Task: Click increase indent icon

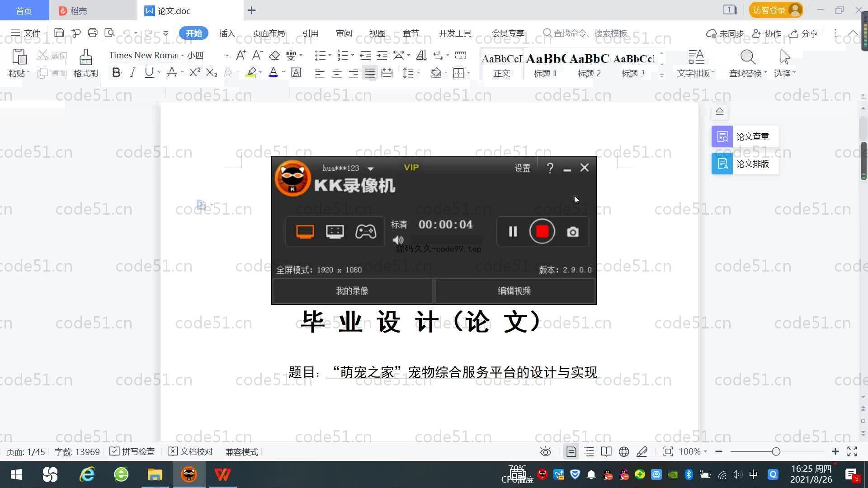Action: tap(382, 55)
